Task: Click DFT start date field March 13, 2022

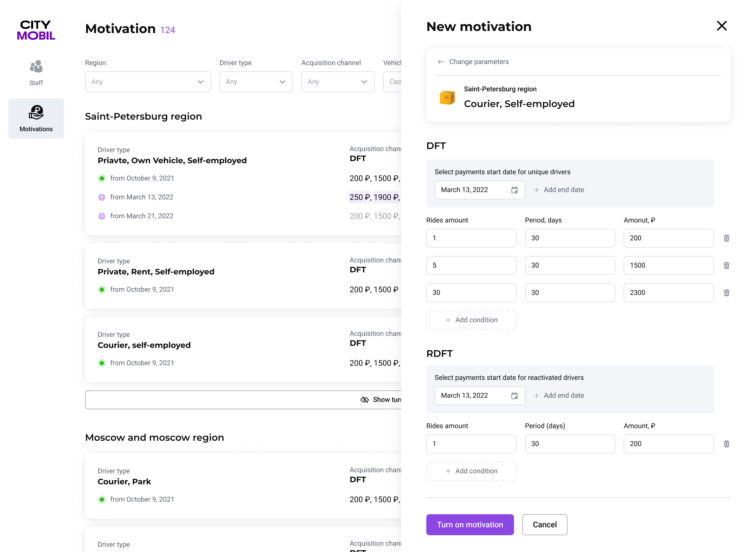Action: click(480, 190)
